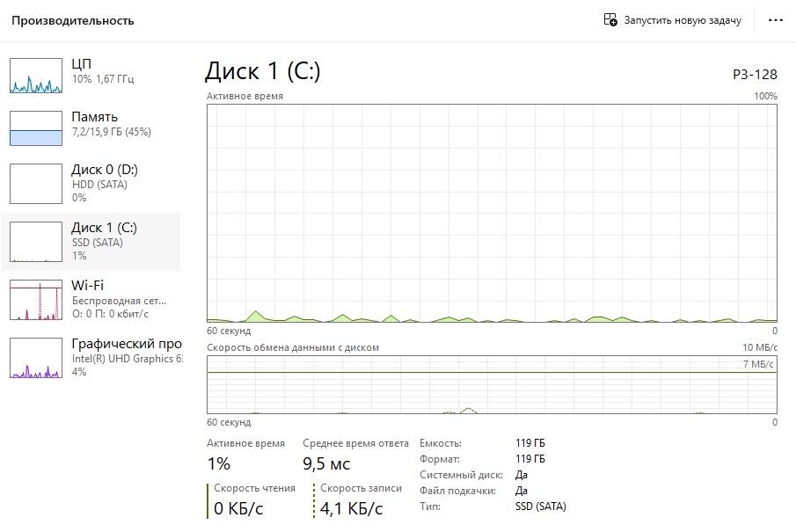Click the 'Системный диск:' property label
This screenshot has height=532, width=796.
point(461,475)
